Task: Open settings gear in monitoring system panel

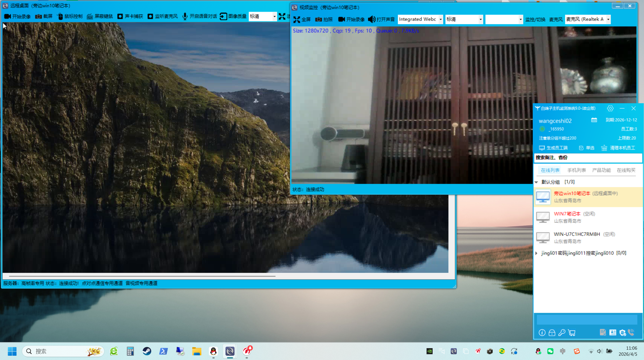Action: click(x=610, y=108)
